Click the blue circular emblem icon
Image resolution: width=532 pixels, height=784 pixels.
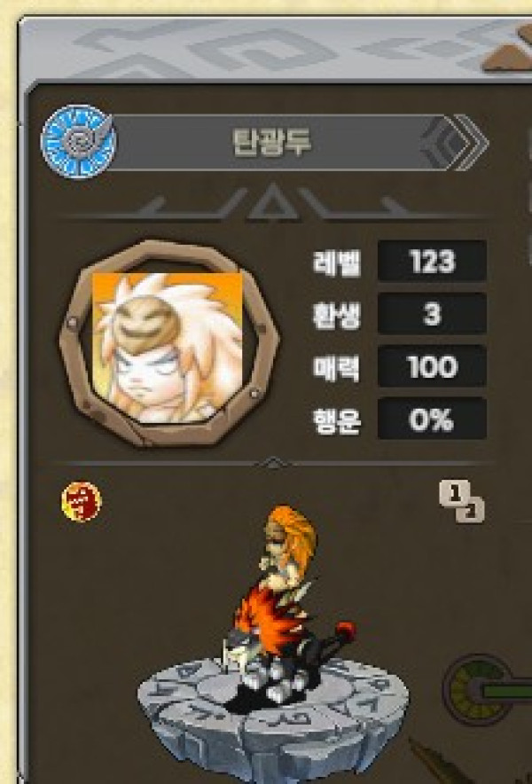click(78, 142)
